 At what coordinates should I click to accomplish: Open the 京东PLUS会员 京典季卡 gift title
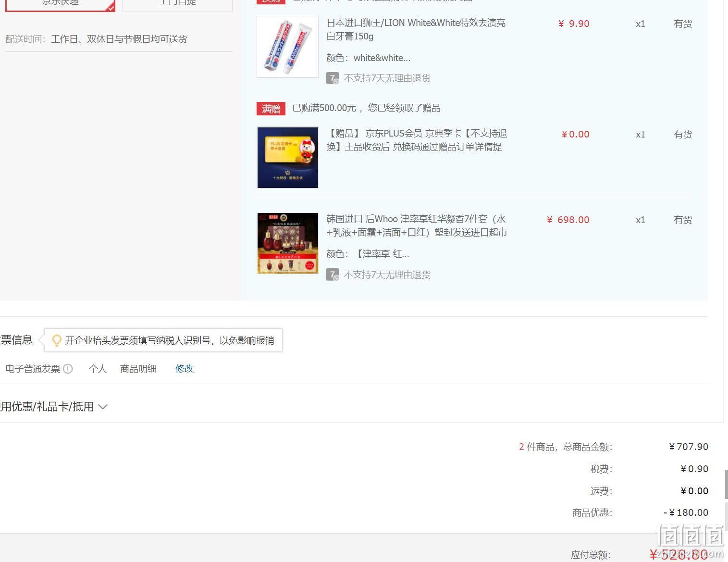(417, 140)
